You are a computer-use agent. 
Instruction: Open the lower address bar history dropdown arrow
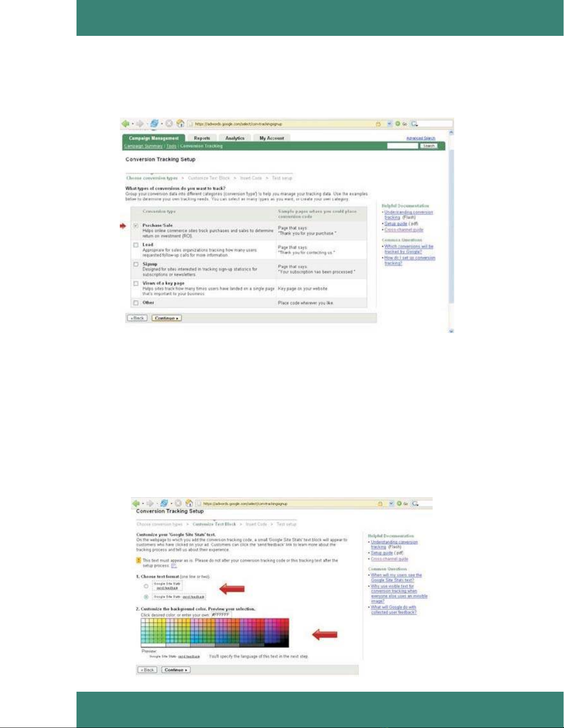pos(391,503)
